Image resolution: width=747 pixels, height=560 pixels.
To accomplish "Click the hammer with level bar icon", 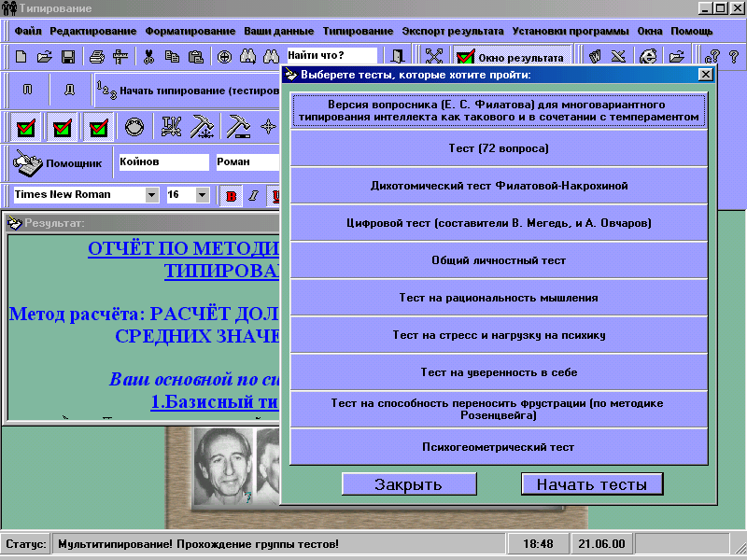I will (x=238, y=127).
